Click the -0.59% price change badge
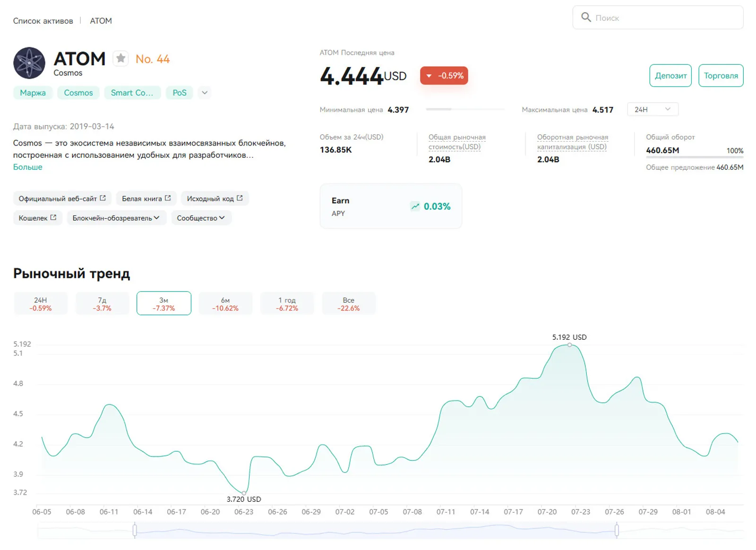The width and height of the screenshot is (756, 550). click(444, 76)
